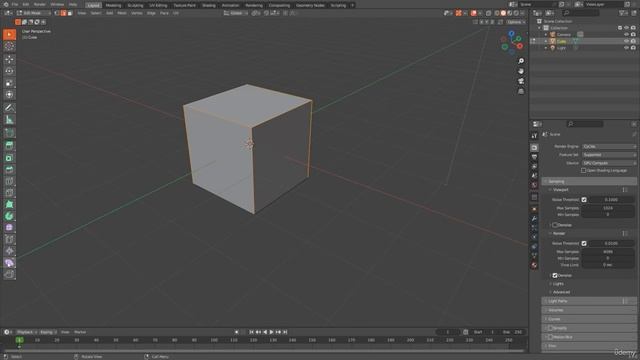
Task: Enable the Viewport Denoise checkbox
Action: tap(555, 225)
